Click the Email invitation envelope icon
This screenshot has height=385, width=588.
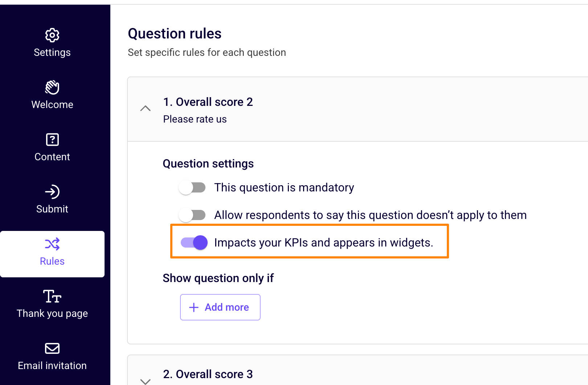52,348
